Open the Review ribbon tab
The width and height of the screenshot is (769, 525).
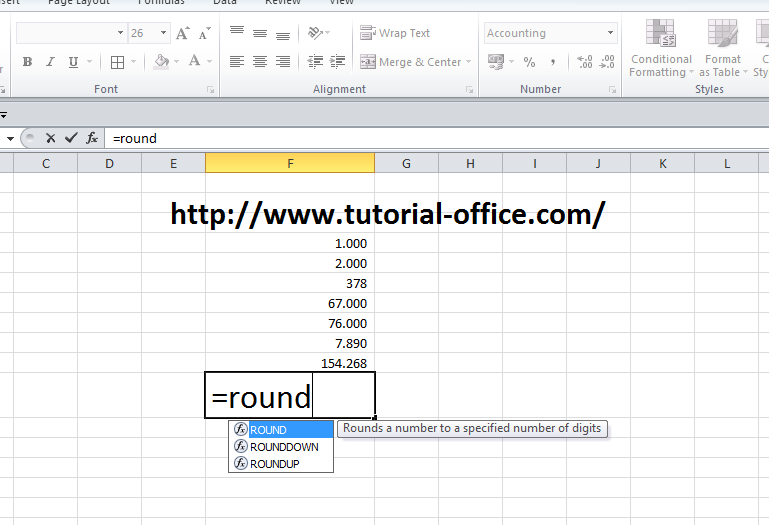(282, 2)
